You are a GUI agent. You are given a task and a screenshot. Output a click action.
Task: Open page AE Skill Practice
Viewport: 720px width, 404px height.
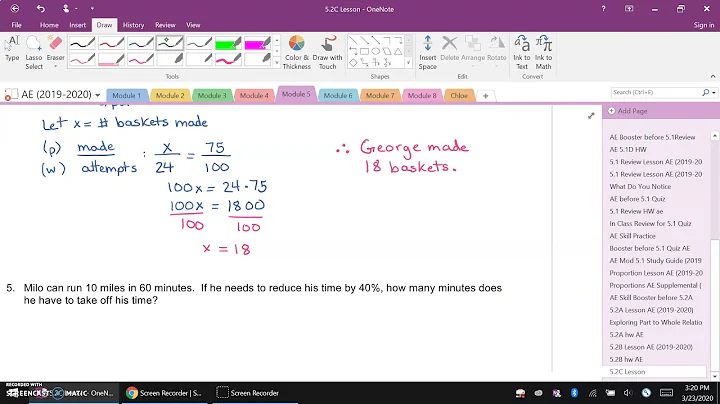[x=632, y=236]
